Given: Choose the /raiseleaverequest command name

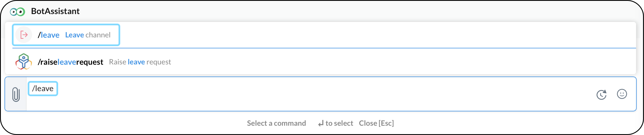Looking at the screenshot, I should 71,62.
